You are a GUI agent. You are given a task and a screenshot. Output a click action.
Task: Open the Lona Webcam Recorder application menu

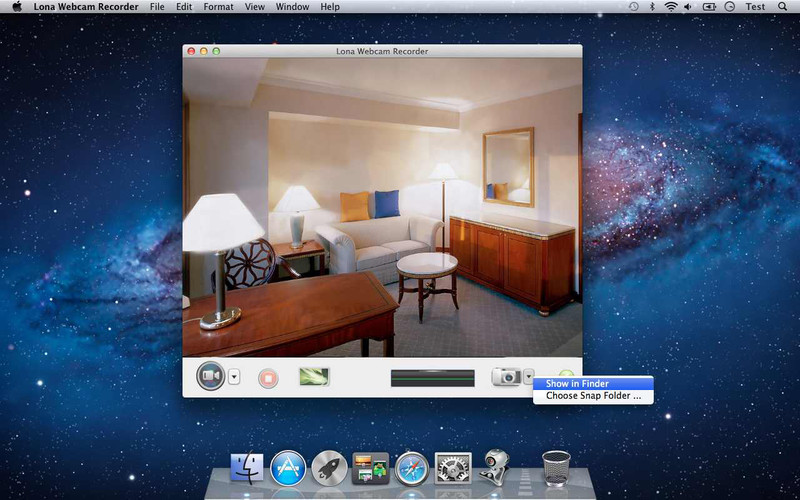pos(86,7)
